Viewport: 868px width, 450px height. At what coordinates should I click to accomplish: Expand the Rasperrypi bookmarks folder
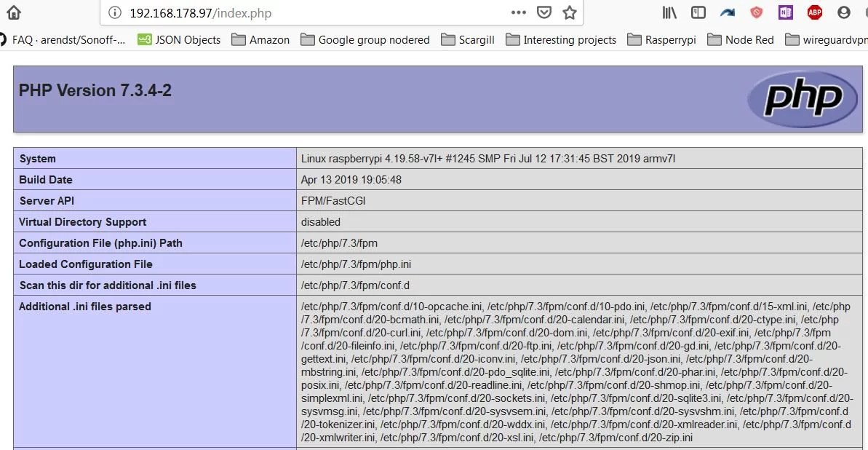(x=661, y=40)
